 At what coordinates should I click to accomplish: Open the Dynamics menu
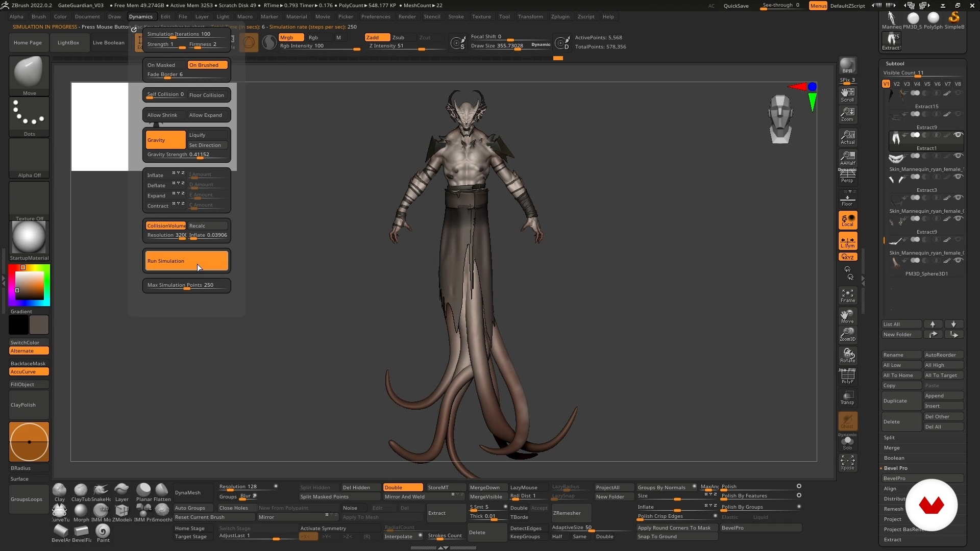tap(141, 16)
